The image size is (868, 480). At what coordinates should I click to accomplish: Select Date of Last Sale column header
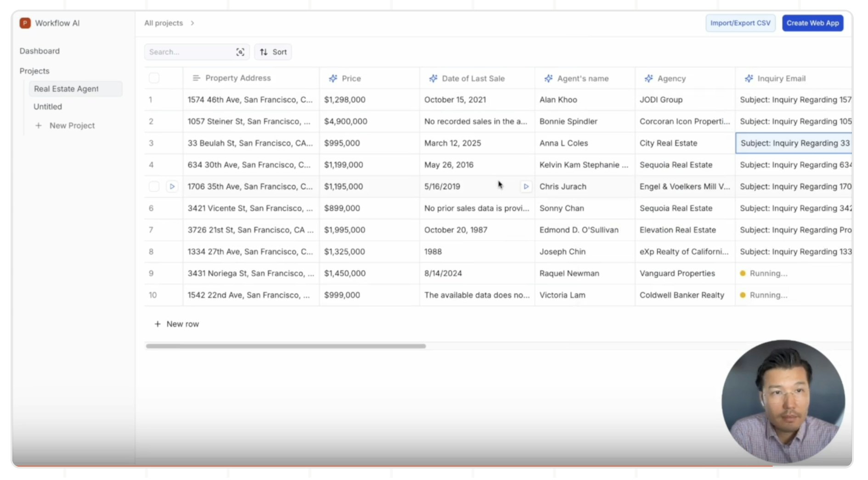coord(477,78)
